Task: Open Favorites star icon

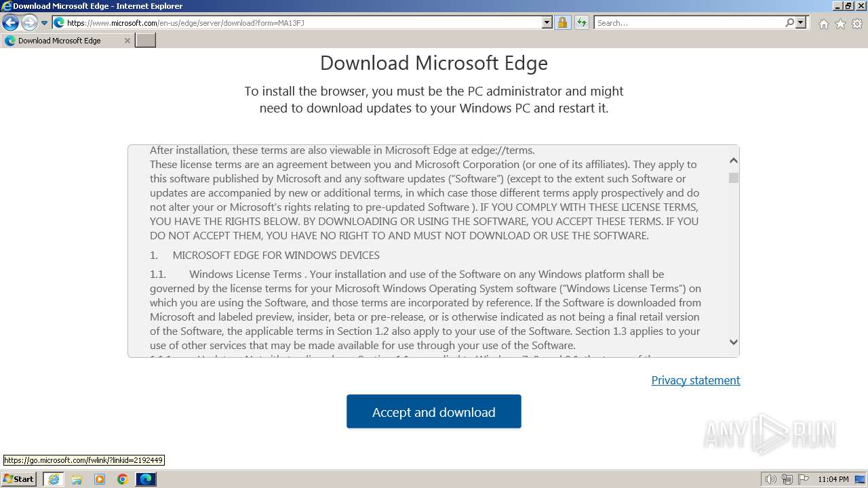Action: (840, 24)
